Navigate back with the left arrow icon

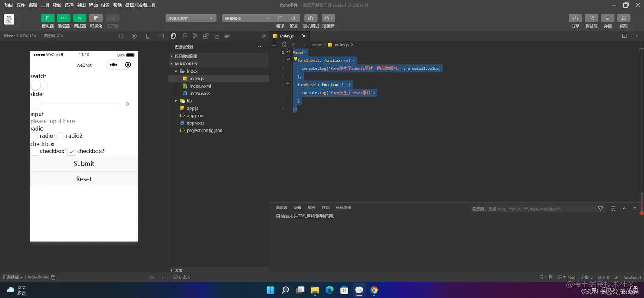click(294, 45)
